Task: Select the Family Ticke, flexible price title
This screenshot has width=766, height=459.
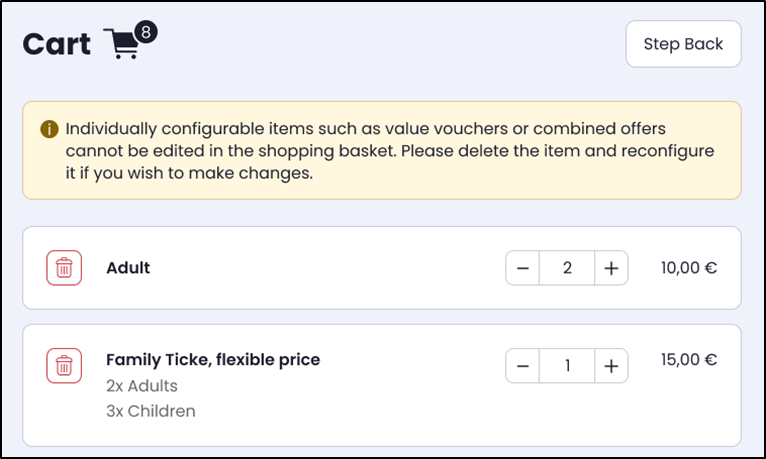Action: 213,360
